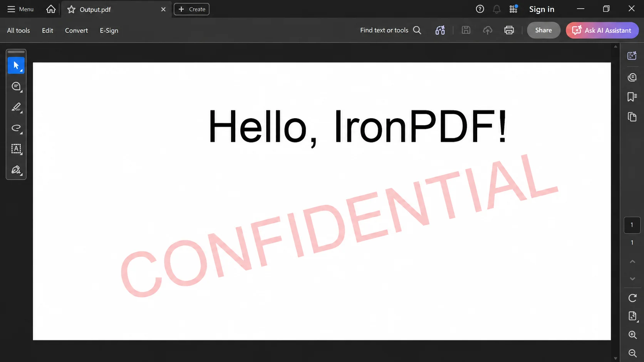
Task: Save the file with floppy disk icon
Action: [466, 30]
